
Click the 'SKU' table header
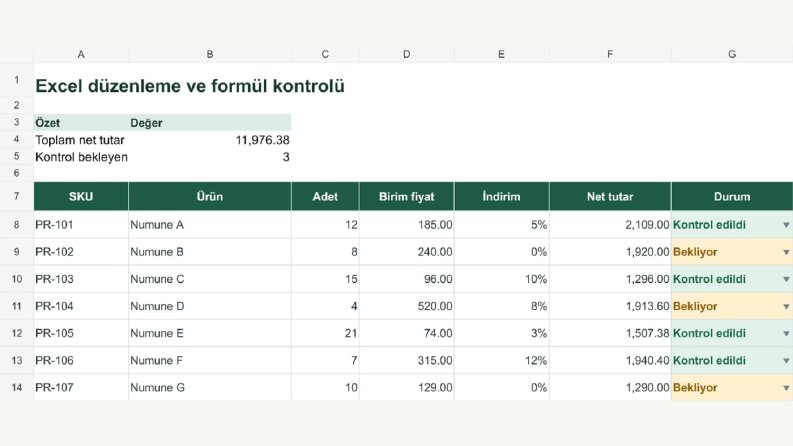coord(81,196)
